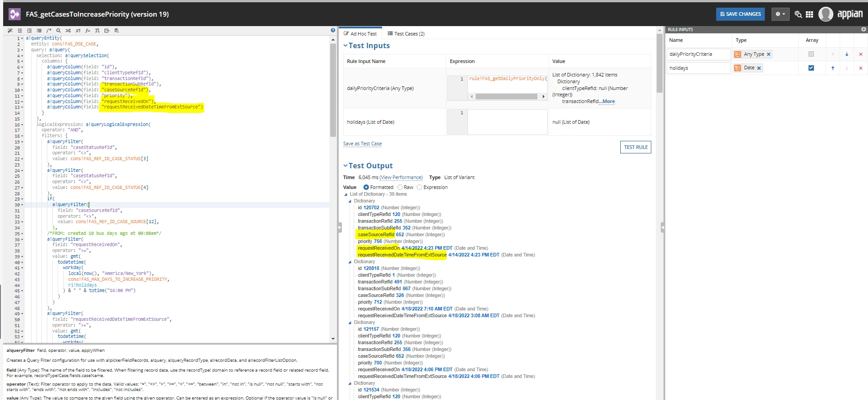Click the Any Type data type icon
This screenshot has width=868, height=400.
coord(737,54)
